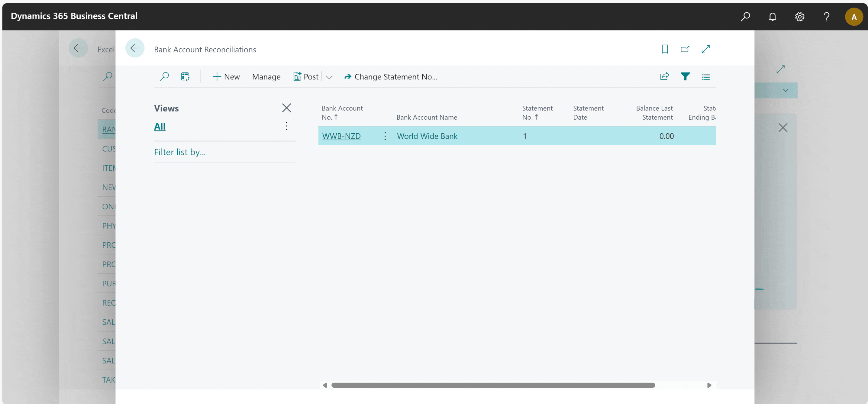Close the Views filter pane
This screenshot has width=868, height=404.
[x=286, y=108]
